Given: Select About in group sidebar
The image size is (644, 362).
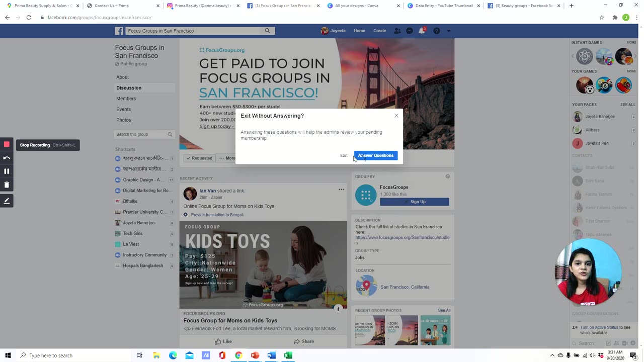Looking at the screenshot, I should (x=122, y=77).
